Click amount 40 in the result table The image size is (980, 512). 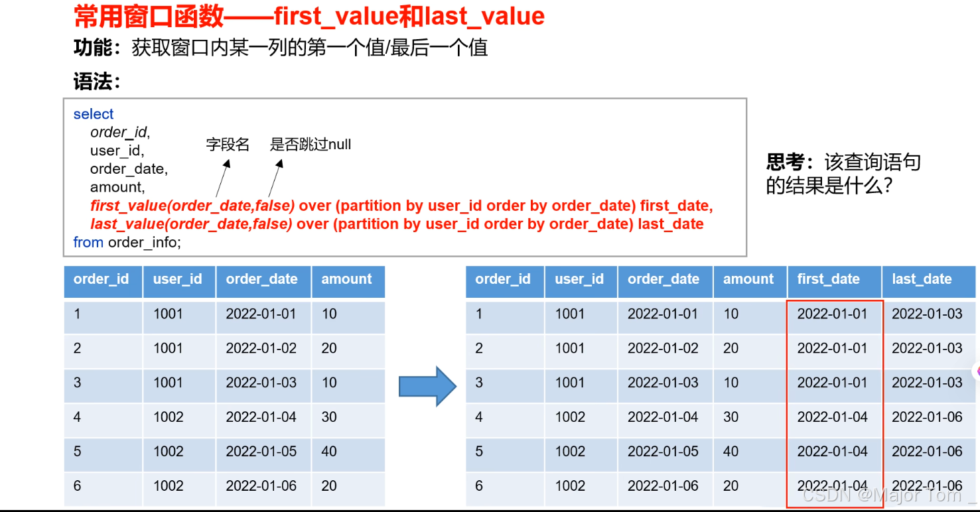click(731, 452)
